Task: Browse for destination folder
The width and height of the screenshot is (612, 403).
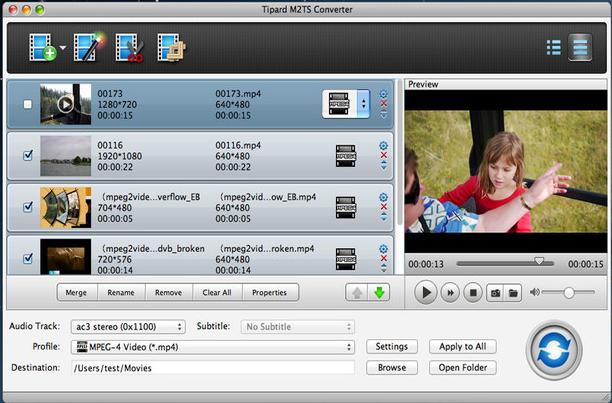Action: pyautogui.click(x=392, y=367)
